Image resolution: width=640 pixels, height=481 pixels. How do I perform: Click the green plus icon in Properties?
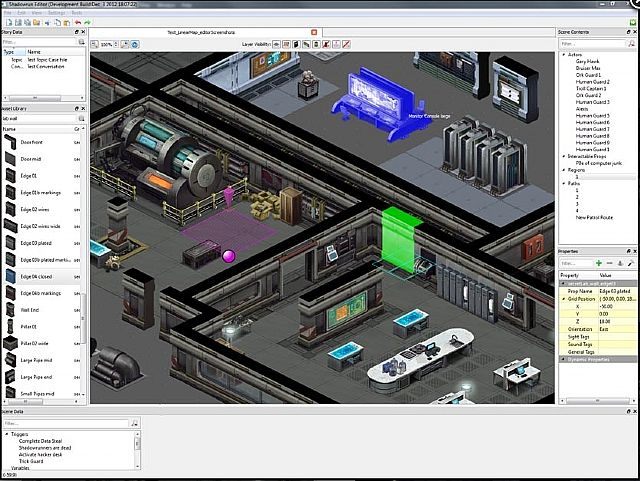598,262
